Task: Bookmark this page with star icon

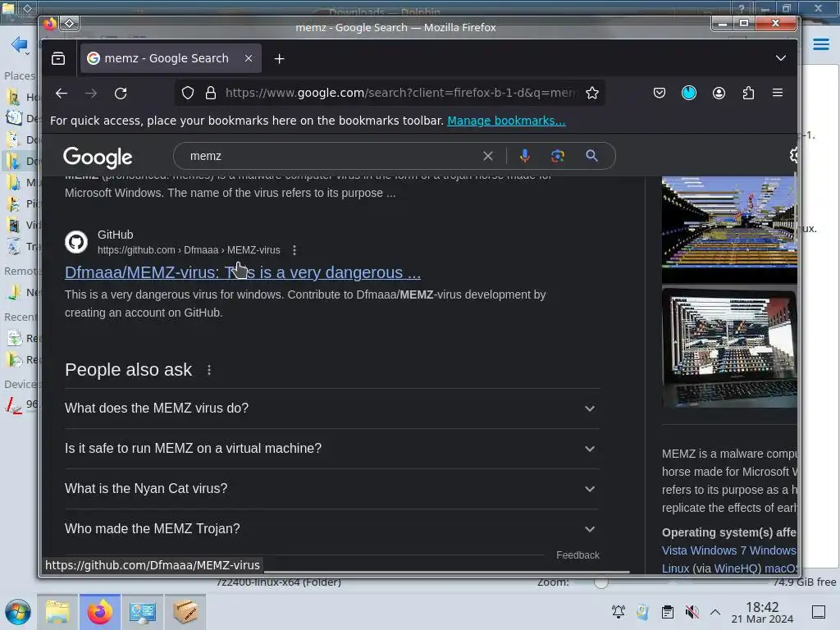Action: [592, 94]
